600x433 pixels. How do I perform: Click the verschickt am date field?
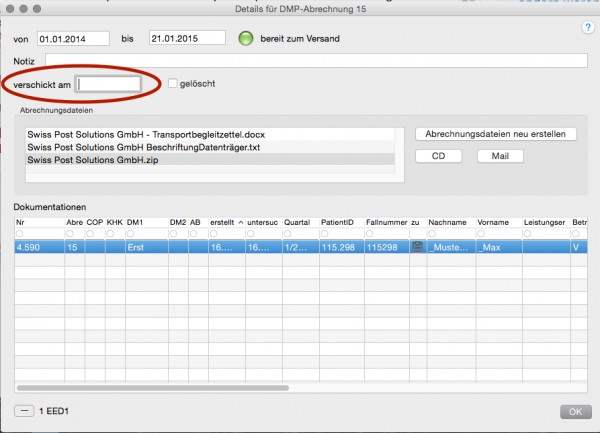pos(108,84)
